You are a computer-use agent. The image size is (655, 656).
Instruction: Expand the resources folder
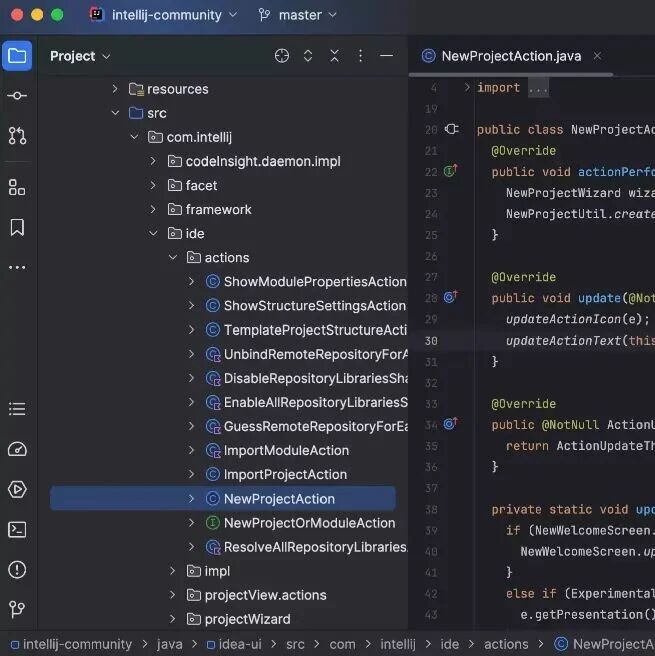point(115,89)
